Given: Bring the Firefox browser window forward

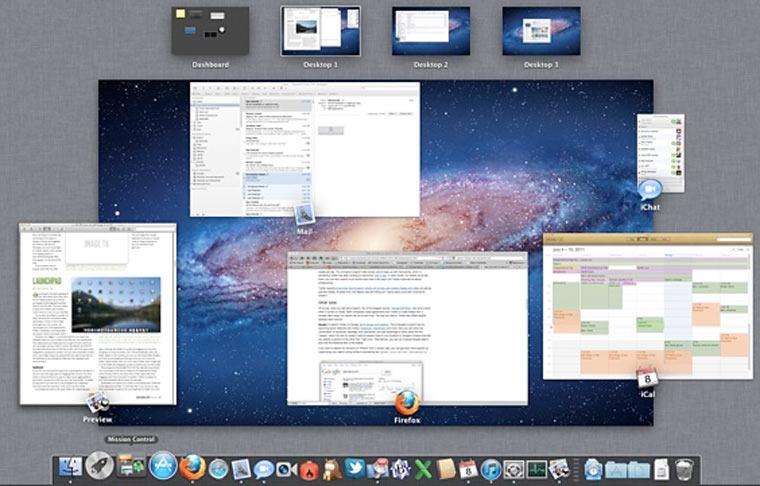Looking at the screenshot, I should (408, 329).
